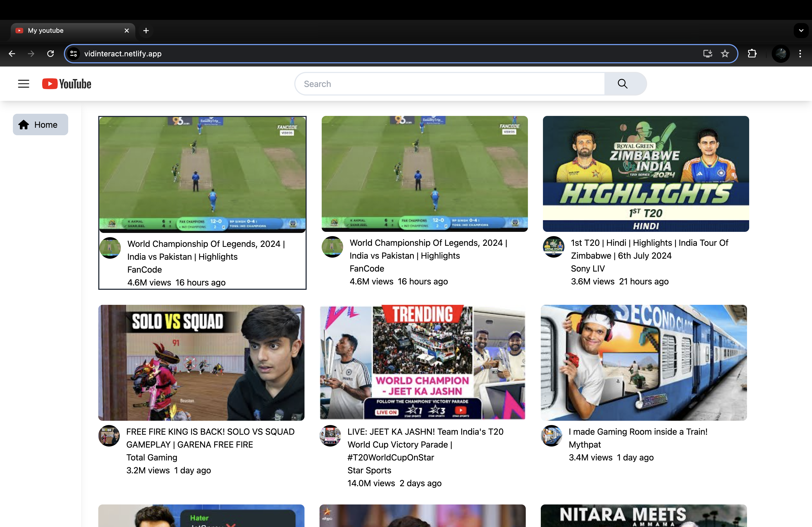This screenshot has width=812, height=527.
Task: Open 1st T20 Hindi Highlights title
Action: 650,249
